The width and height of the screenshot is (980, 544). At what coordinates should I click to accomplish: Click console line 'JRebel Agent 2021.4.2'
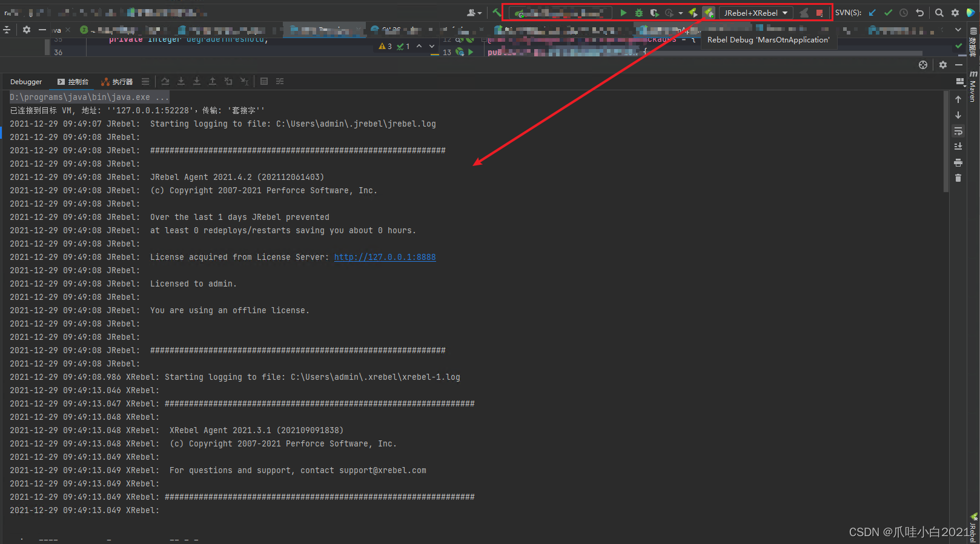click(201, 177)
